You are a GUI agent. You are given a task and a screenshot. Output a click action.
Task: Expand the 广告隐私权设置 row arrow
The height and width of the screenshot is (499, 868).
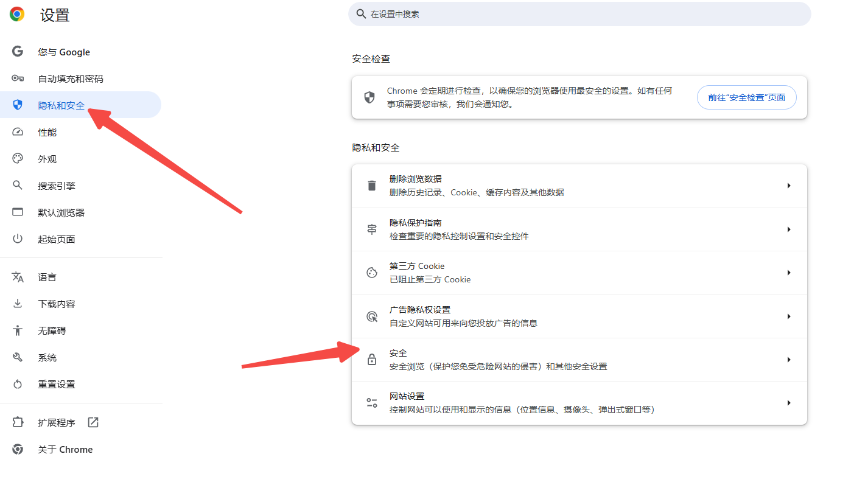(789, 316)
